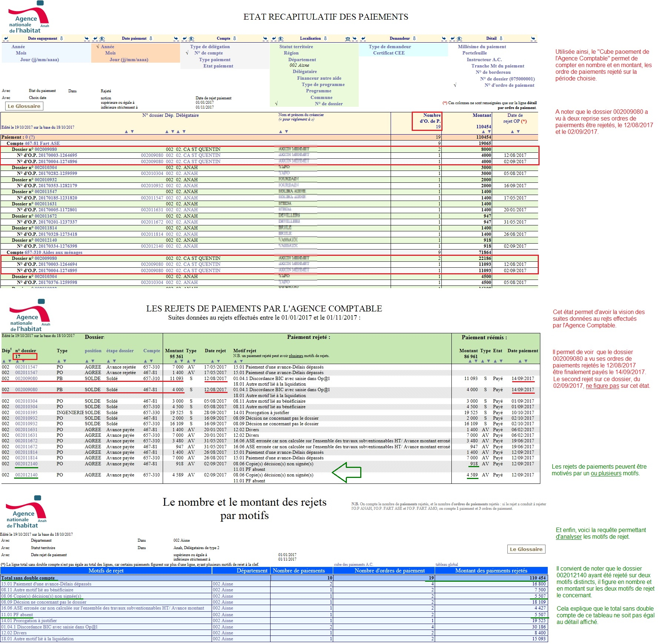Image resolution: width=663 pixels, height=644 pixels.
Task: Click left arrow beside Date paiement header
Action: pos(95,39)
